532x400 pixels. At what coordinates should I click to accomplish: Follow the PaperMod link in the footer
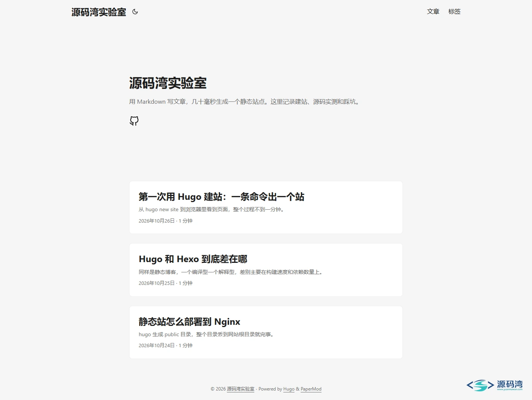tap(311, 389)
